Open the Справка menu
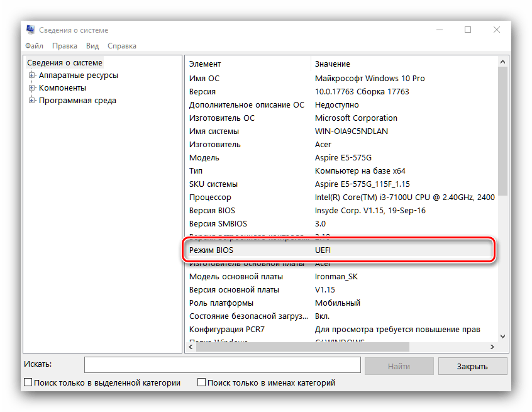The height and width of the screenshot is (412, 532). click(x=121, y=45)
